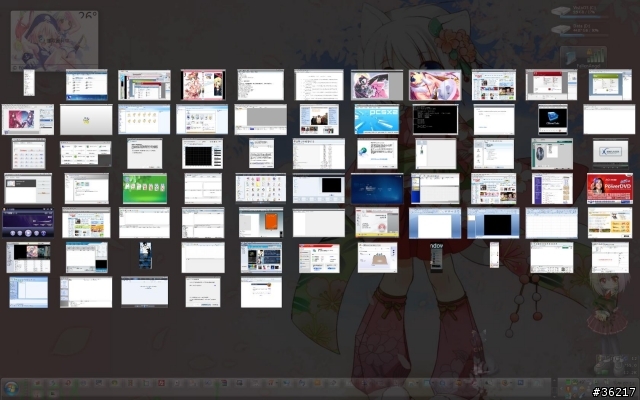This screenshot has width=640, height=400.
Task: Select the gray window with X logo
Action: click(x=610, y=154)
